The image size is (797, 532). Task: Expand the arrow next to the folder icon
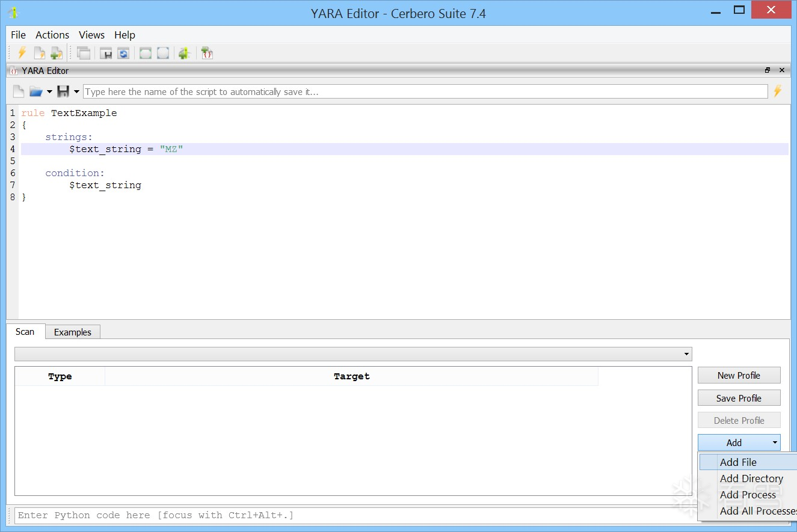pos(49,92)
